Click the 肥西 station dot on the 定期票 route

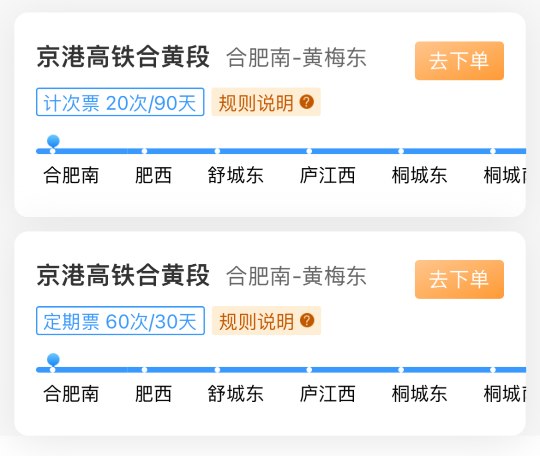point(144,370)
